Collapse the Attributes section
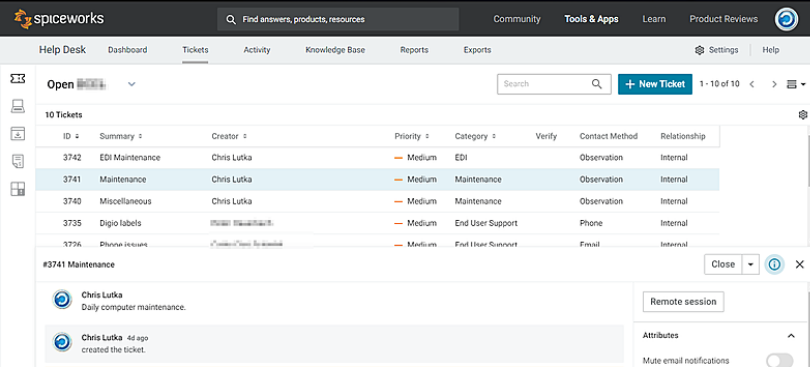Image resolution: width=810 pixels, height=367 pixels. 791,335
